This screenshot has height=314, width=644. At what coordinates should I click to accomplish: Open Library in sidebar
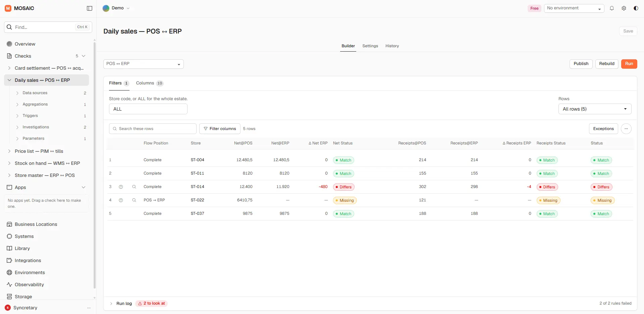tap(47, 248)
